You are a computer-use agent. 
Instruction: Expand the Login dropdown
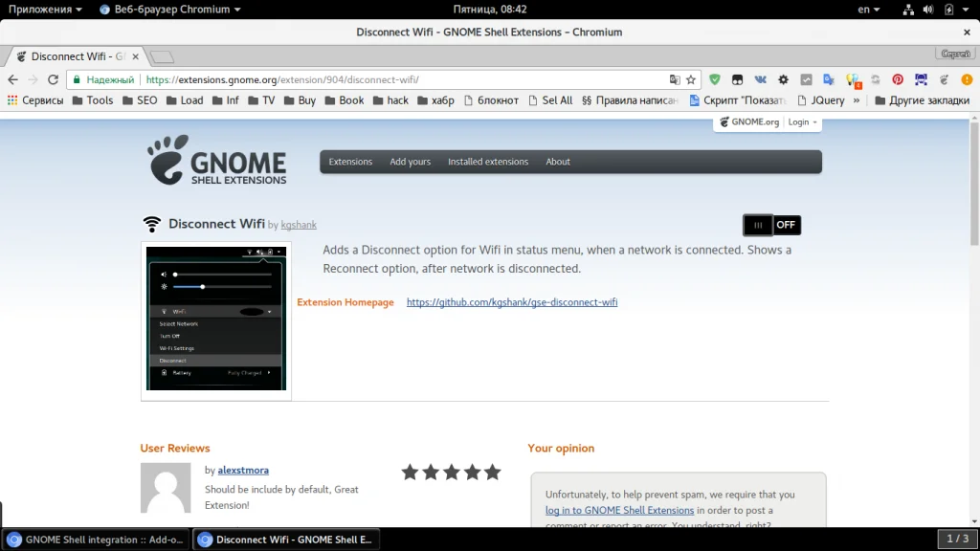pyautogui.click(x=802, y=121)
